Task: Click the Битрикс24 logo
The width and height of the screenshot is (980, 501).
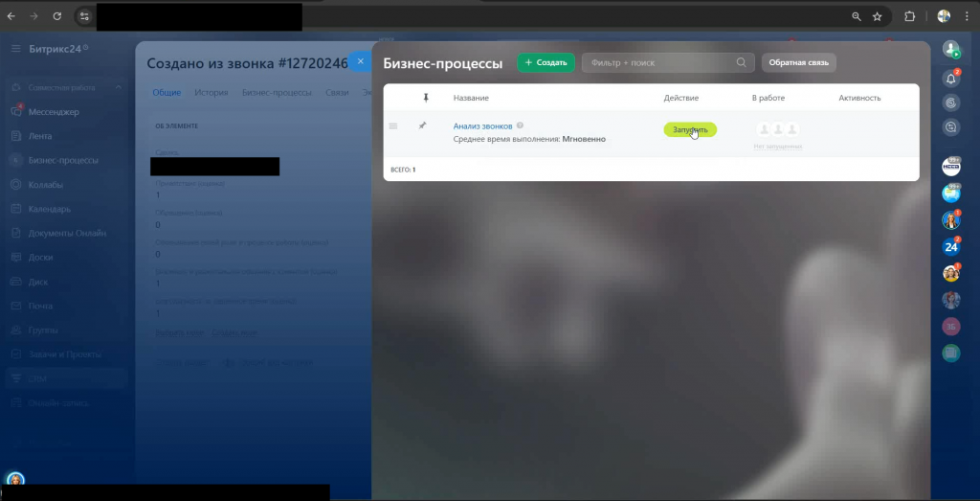Action: click(x=58, y=49)
